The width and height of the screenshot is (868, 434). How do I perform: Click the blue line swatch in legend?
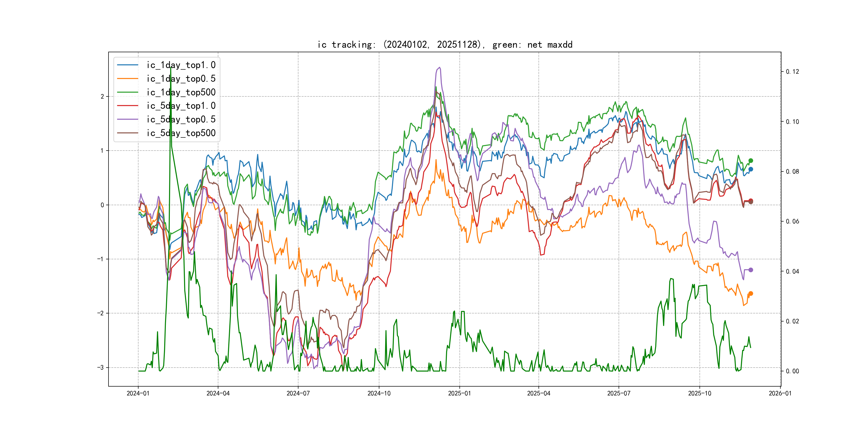point(128,65)
